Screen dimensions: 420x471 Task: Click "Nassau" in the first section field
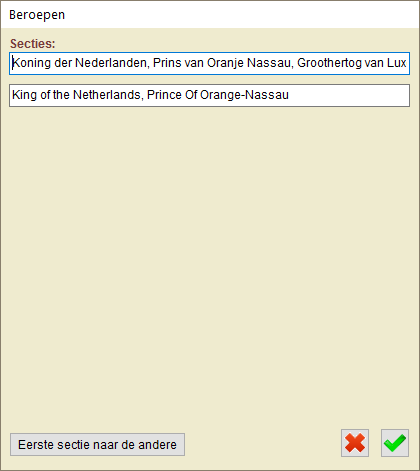pos(270,63)
